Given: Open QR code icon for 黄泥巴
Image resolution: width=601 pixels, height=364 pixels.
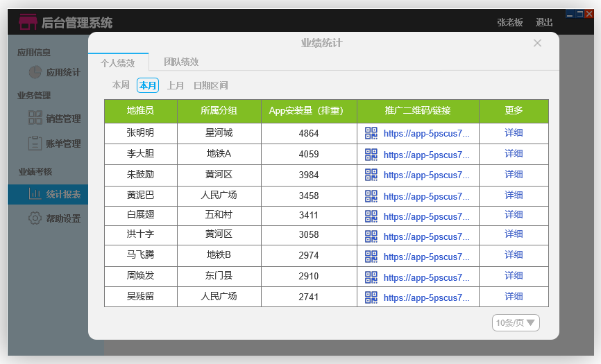Looking at the screenshot, I should (371, 196).
